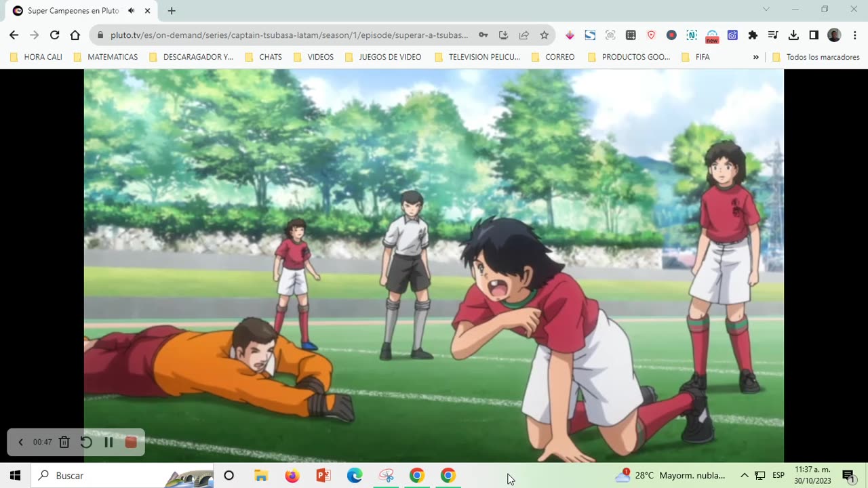Open a new browser tab
The image size is (868, 488).
[x=172, y=11]
